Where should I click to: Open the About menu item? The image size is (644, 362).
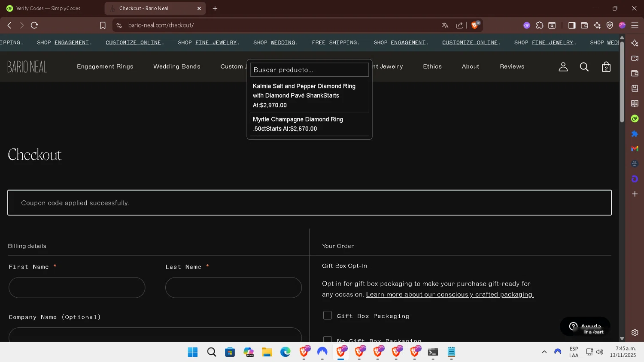point(471,66)
